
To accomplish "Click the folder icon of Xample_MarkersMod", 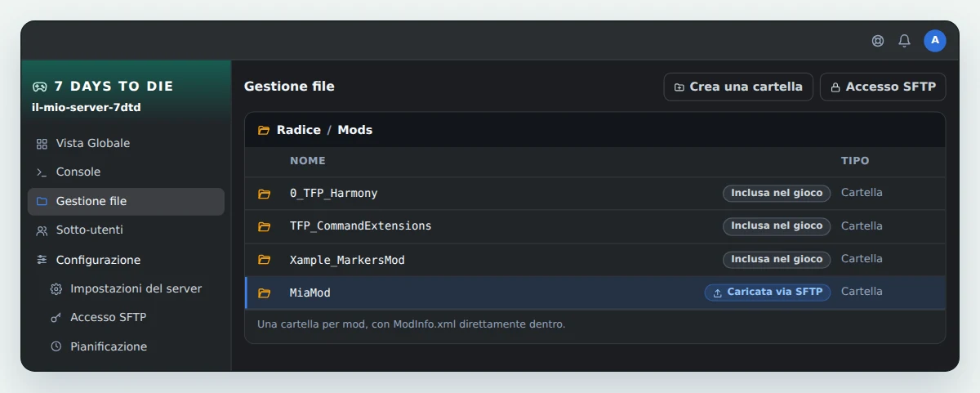I will click(264, 260).
